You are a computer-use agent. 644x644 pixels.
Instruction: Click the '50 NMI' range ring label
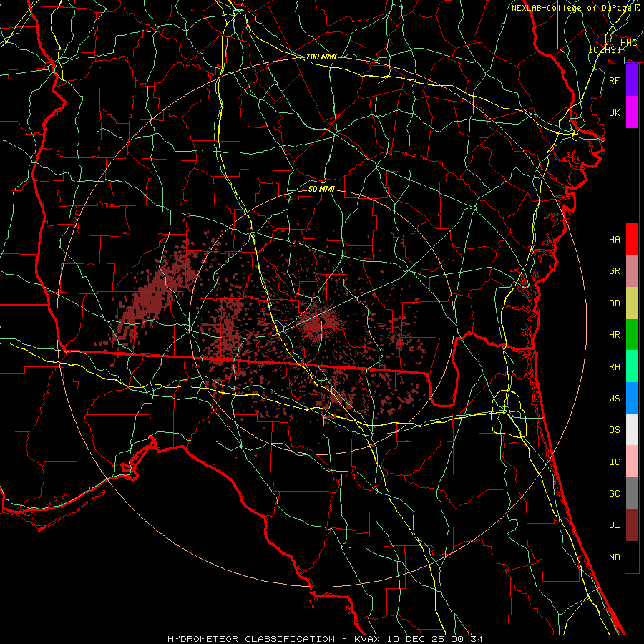pos(321,189)
